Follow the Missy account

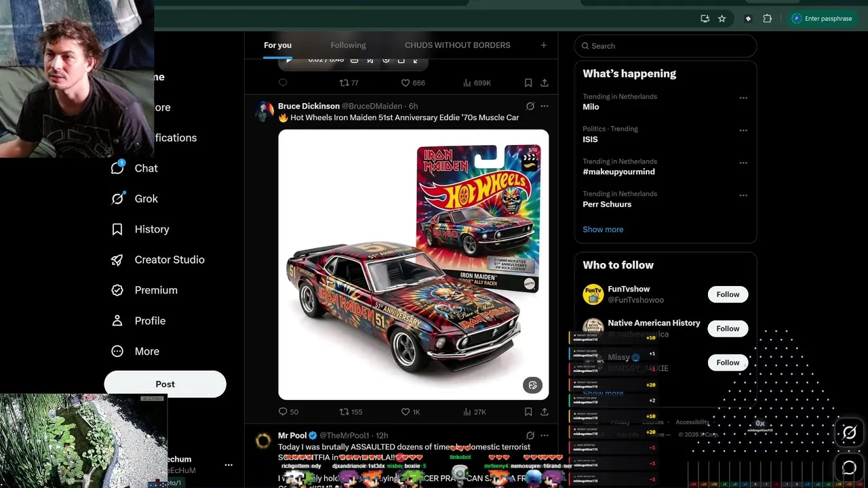pos(728,362)
